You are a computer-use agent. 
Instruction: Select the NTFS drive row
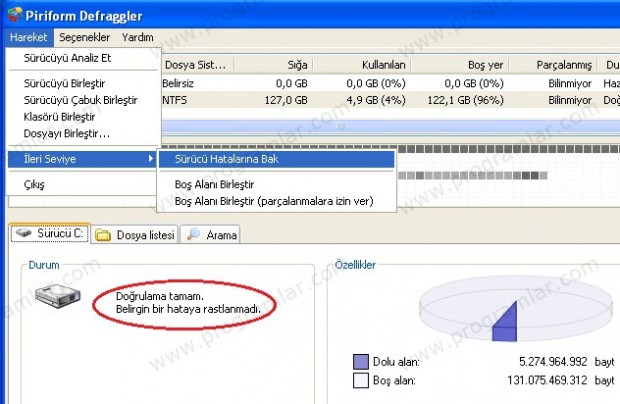[391, 100]
